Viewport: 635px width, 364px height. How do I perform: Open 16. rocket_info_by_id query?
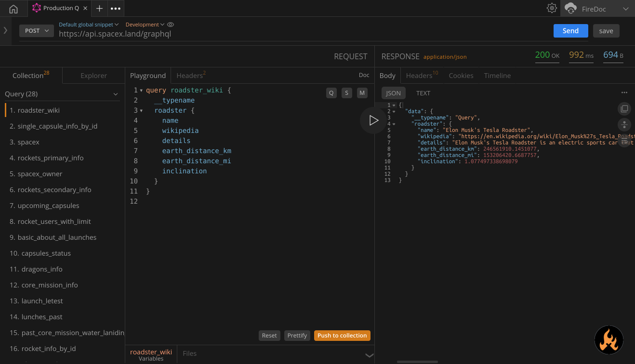click(x=63, y=349)
